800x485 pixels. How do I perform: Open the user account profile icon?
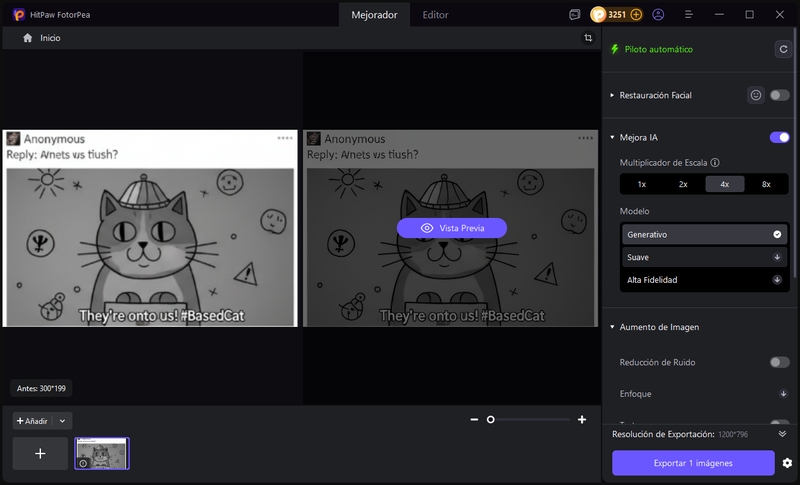(658, 15)
